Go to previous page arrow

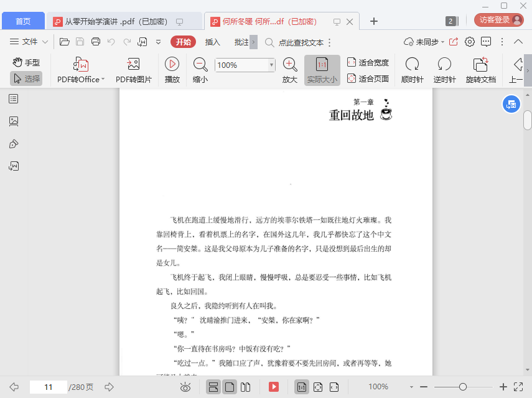[14, 387]
